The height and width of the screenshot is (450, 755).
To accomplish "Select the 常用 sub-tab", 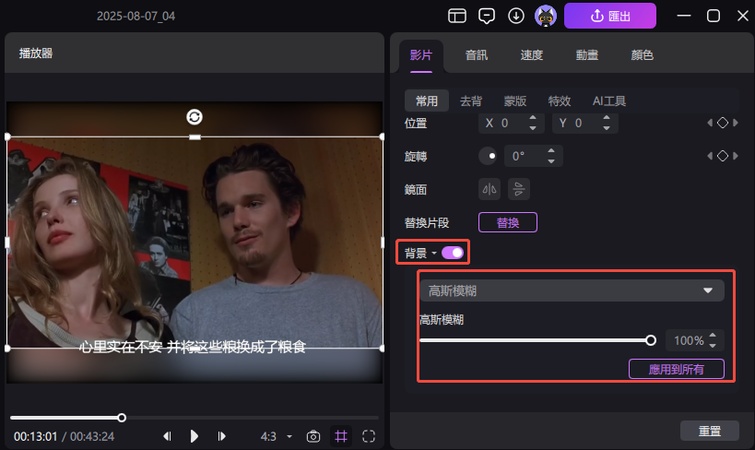I will point(427,101).
